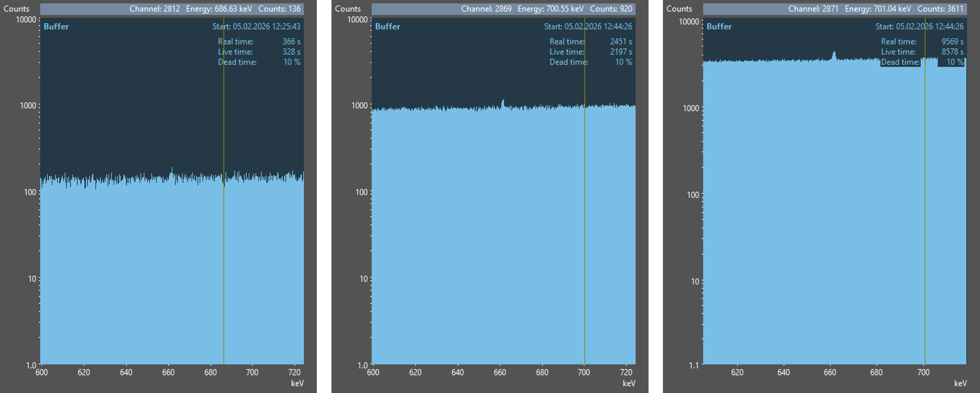The height and width of the screenshot is (393, 980).
Task: Click the 'keV' axis unit under the 9569 s spectrum
Action: [x=960, y=383]
